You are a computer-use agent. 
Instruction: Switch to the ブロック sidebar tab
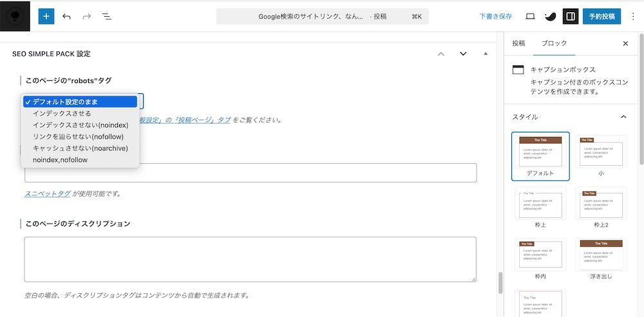click(x=554, y=44)
